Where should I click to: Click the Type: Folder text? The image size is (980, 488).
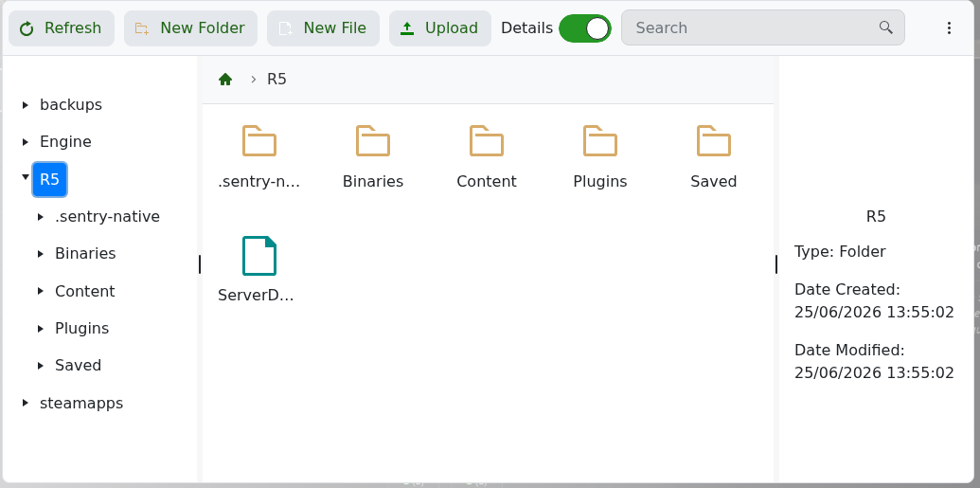point(840,251)
